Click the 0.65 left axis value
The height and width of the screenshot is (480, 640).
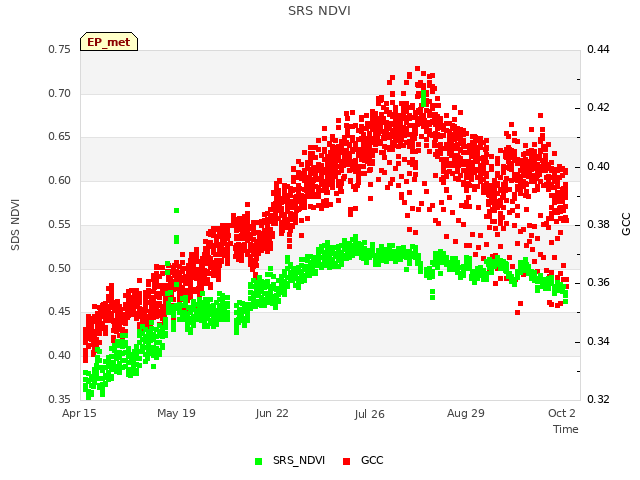(x=60, y=136)
